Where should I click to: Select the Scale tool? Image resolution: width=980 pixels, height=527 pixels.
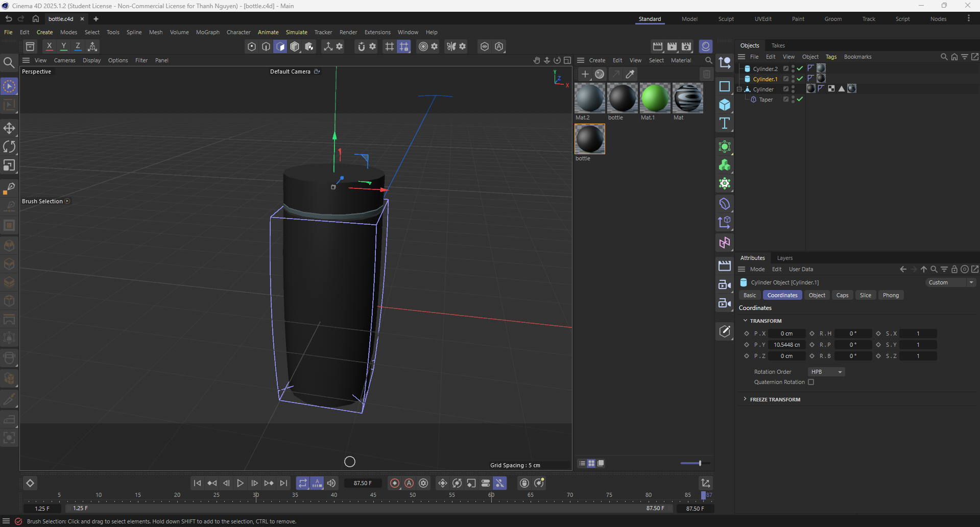10,165
